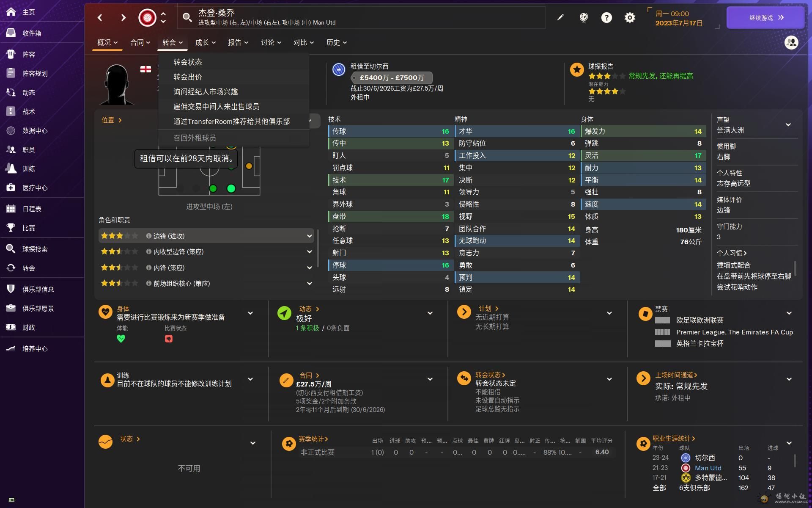Open the 个人习惯 player traits link
The width and height of the screenshot is (812, 508).
(732, 253)
